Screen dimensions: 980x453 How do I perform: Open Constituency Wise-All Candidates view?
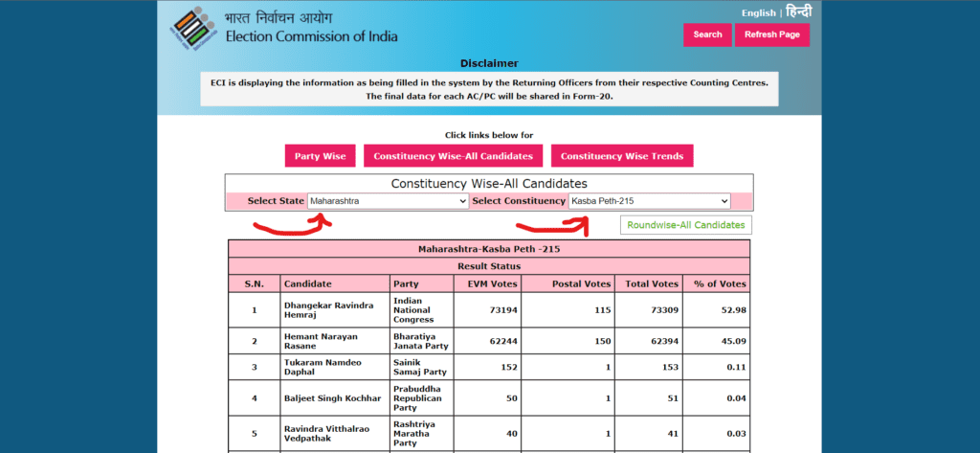453,156
